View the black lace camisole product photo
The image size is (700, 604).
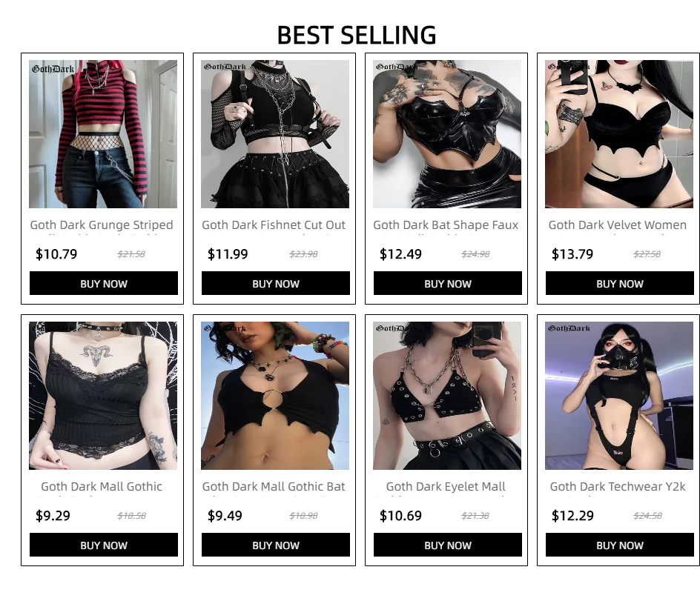click(x=103, y=396)
